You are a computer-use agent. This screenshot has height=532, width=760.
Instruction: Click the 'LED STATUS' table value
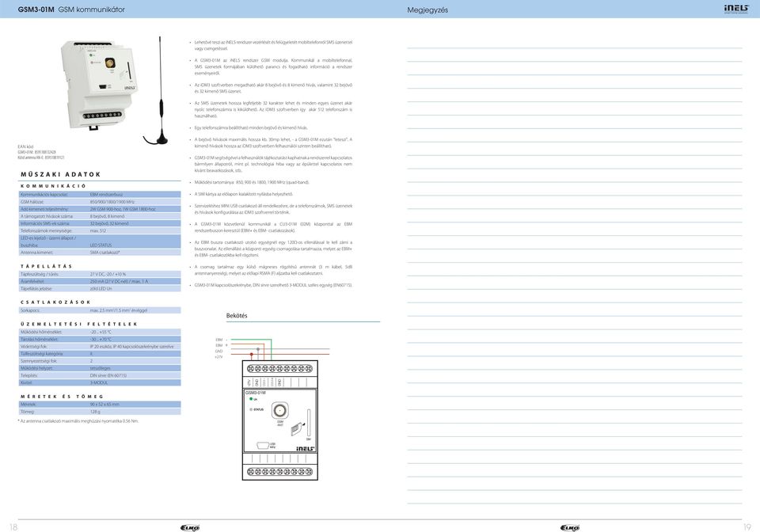point(101,245)
